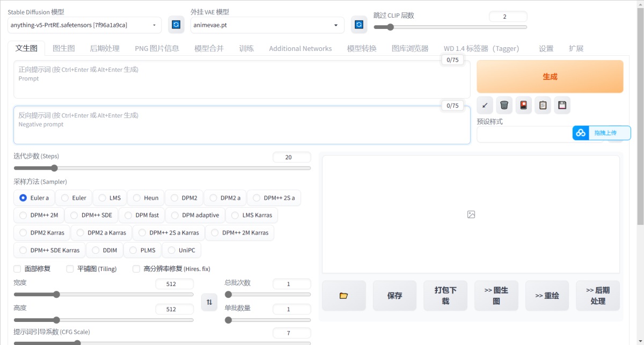This screenshot has height=345, width=644.
Task: Refresh the Stable Diffusion model list
Action: pos(176,25)
